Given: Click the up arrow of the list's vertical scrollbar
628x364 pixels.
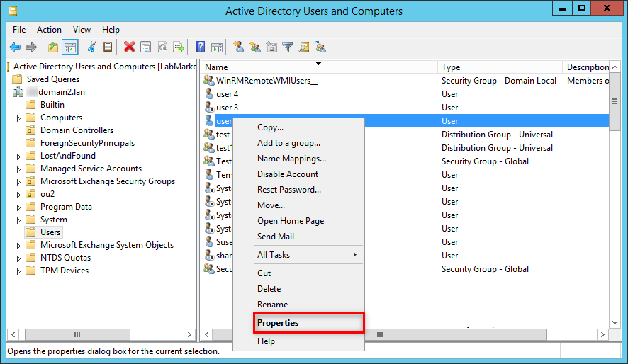Looking at the screenshot, I should tap(615, 67).
